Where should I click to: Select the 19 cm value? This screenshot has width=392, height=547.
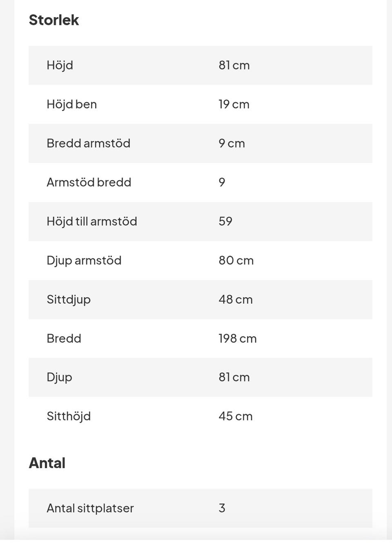pos(234,104)
